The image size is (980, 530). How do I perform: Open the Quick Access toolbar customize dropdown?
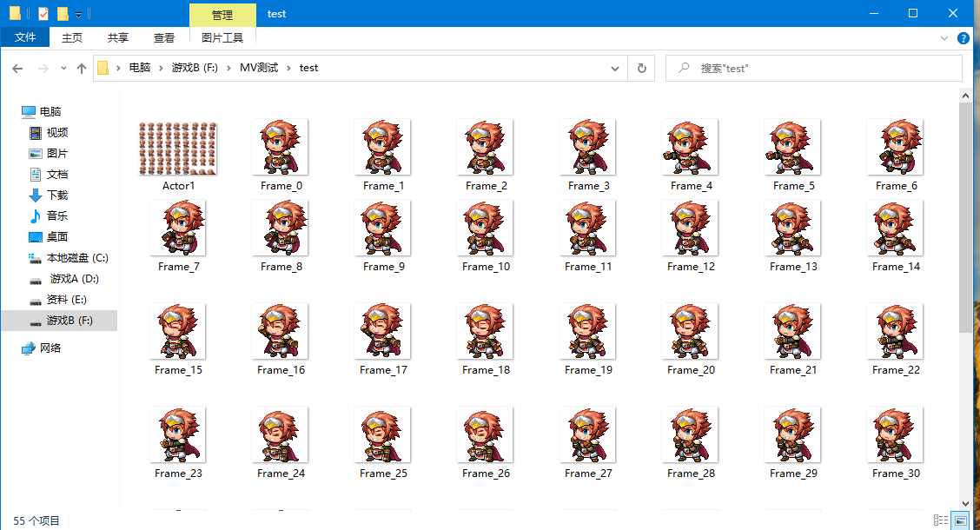(78, 14)
